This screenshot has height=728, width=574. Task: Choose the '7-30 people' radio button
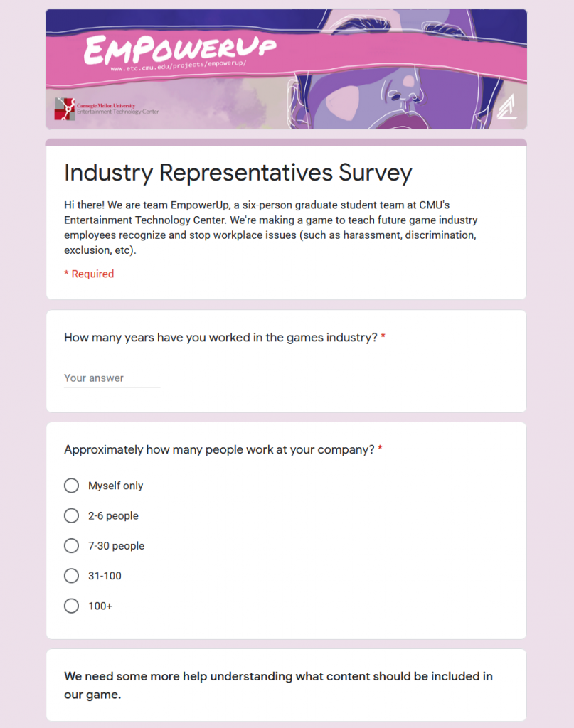click(72, 546)
